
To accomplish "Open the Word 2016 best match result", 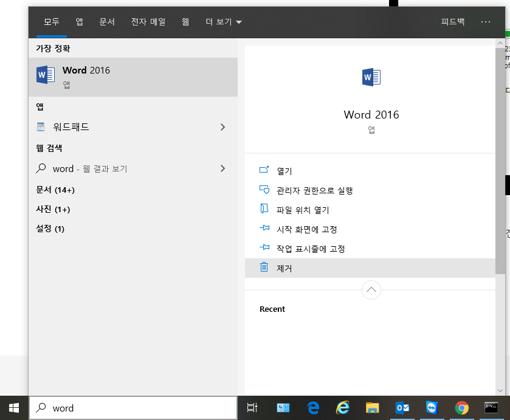I will point(133,77).
